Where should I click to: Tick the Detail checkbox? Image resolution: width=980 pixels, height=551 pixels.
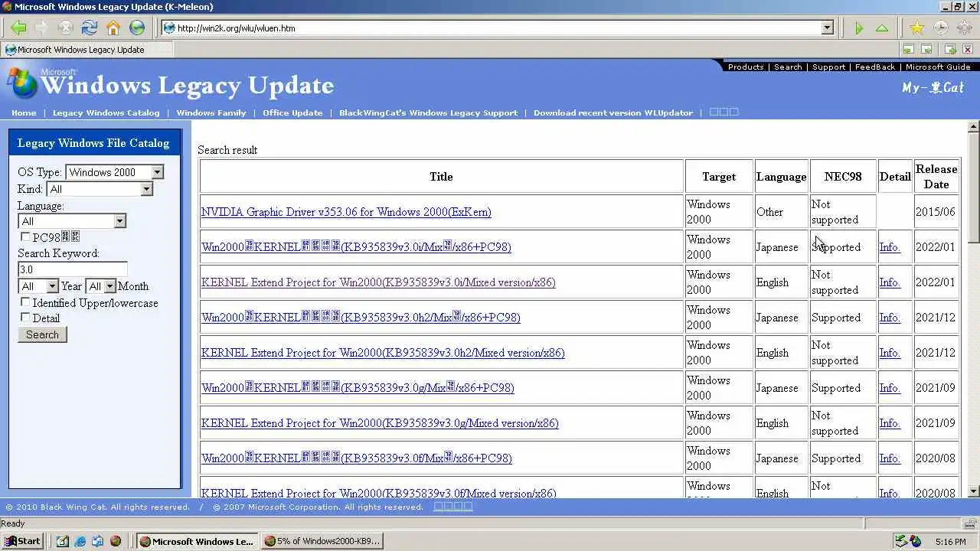pyautogui.click(x=25, y=318)
